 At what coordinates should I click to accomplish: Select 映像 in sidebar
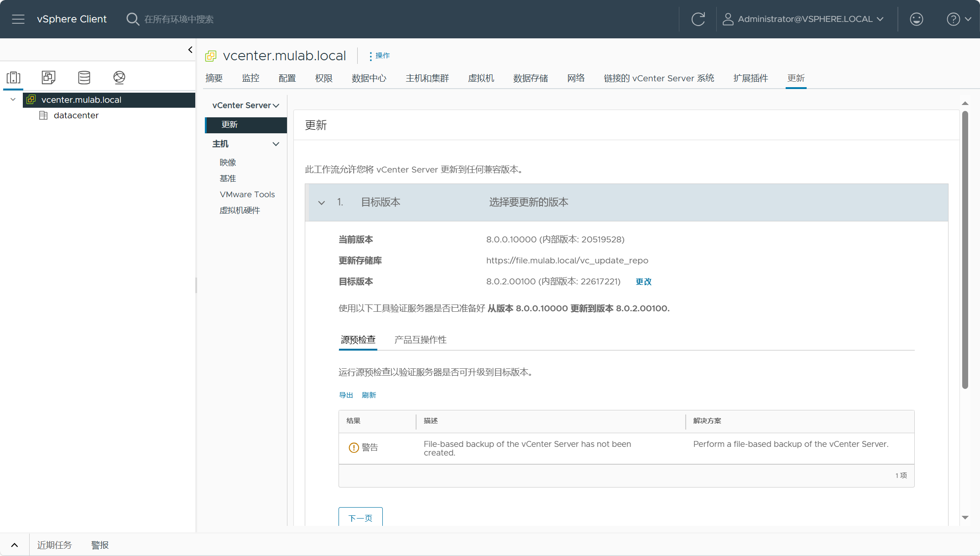228,163
